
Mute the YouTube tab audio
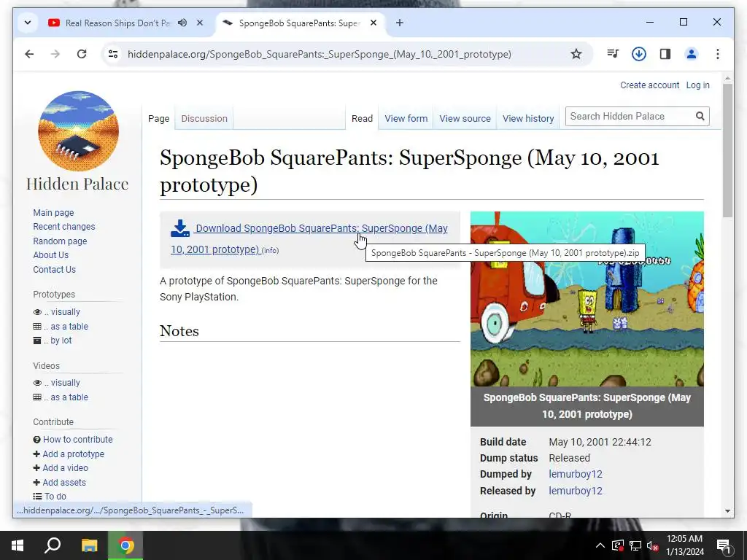point(182,23)
